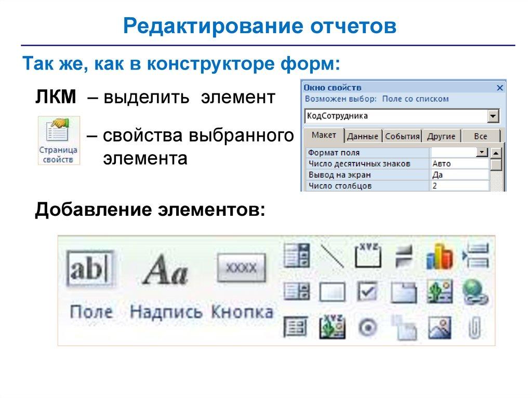
Task: Insert a Кнопка button control
Action: pos(242,268)
